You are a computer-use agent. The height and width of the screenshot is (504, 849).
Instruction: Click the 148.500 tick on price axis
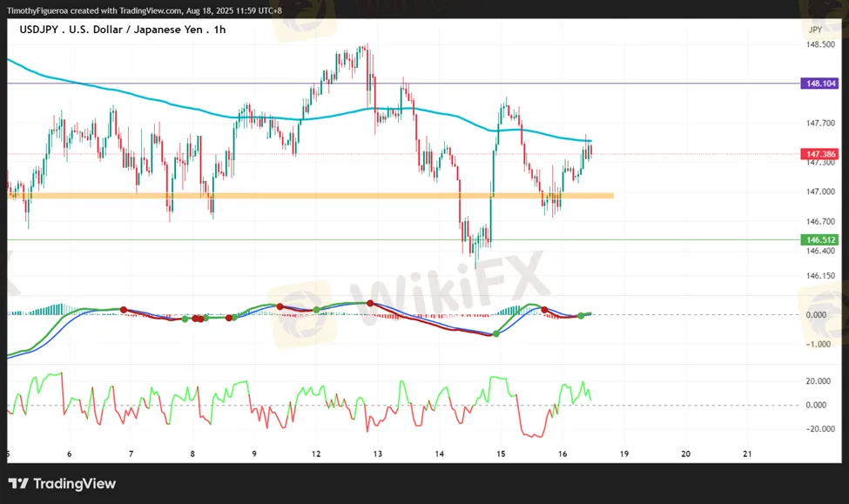tap(821, 44)
